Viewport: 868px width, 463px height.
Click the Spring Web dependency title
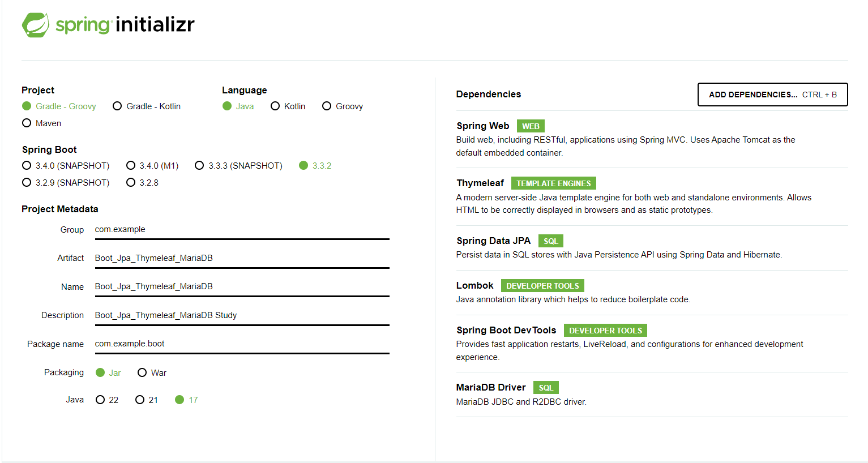pos(483,126)
